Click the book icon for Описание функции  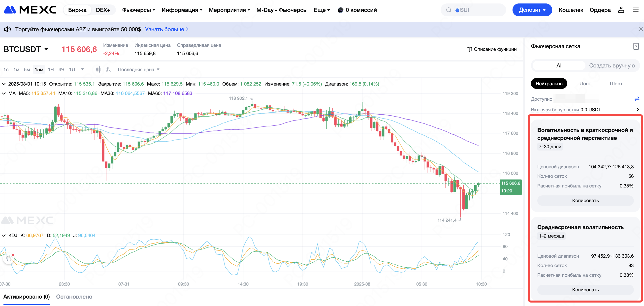tap(469, 49)
